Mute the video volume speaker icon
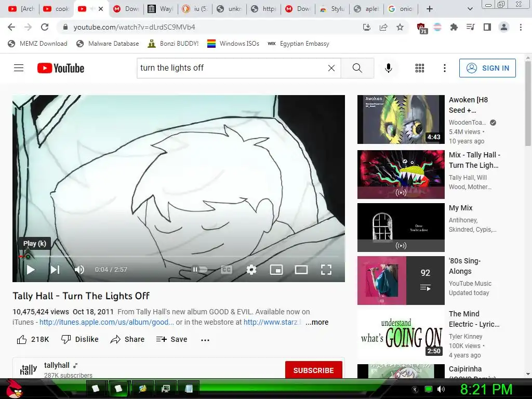532x399 pixels. pyautogui.click(x=79, y=270)
